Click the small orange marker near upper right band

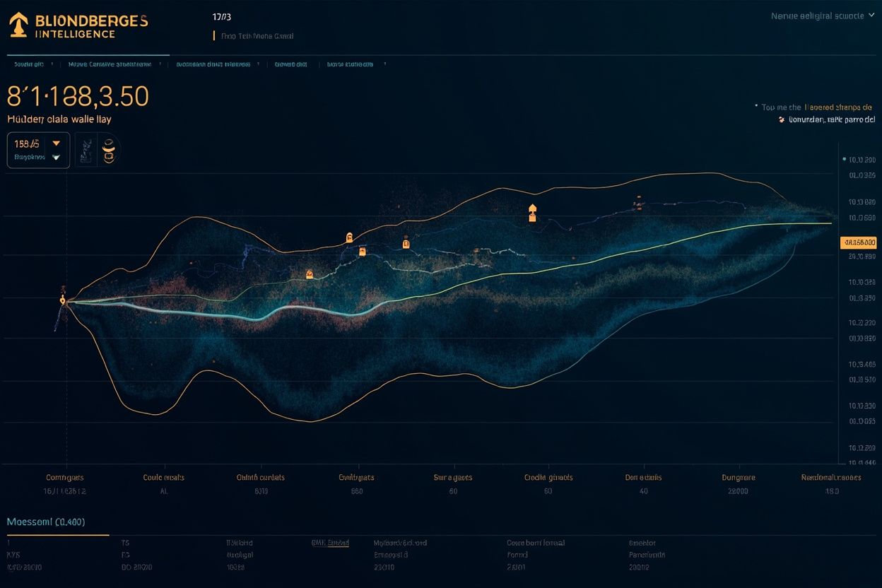pos(637,205)
